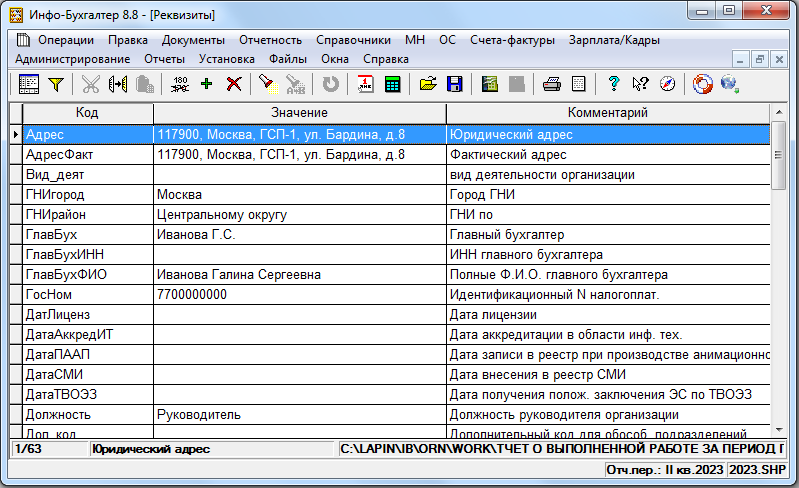
Task: Open the Операции menu
Action: click(x=66, y=40)
